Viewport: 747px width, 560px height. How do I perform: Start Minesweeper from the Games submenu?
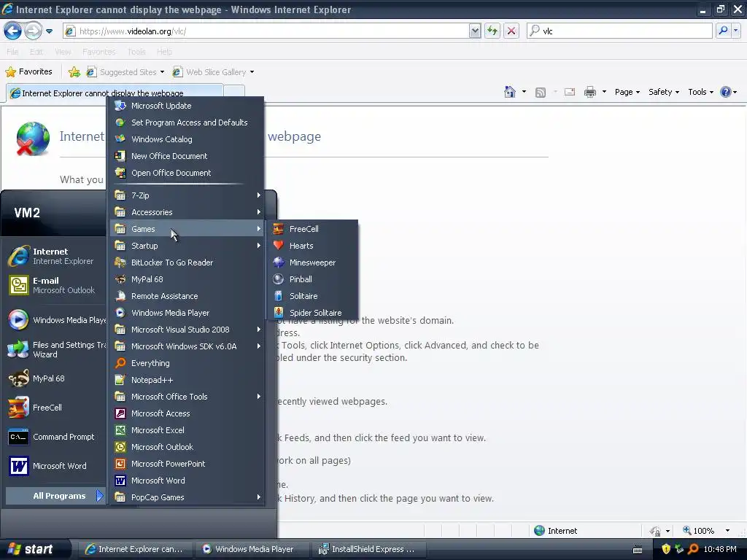pyautogui.click(x=312, y=262)
